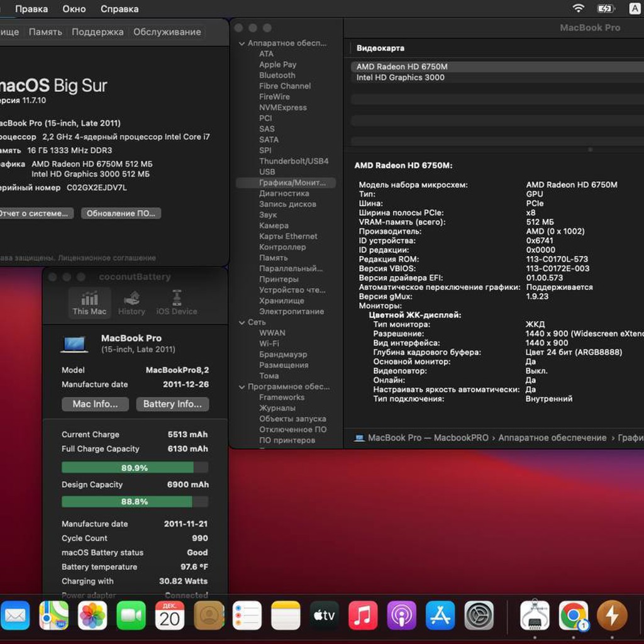Viewport: 644px width, 644px height.
Task: Collapse Аппаратное обеспечение section
Action: (x=241, y=43)
